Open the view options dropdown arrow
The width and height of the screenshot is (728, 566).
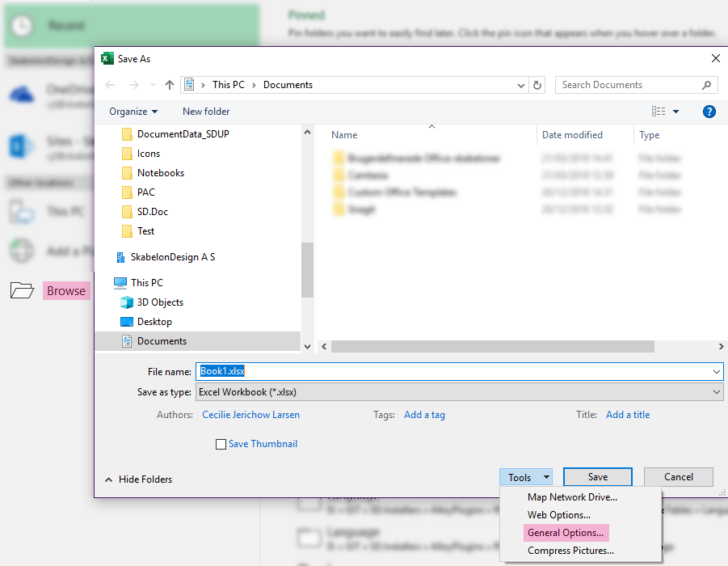coord(676,112)
